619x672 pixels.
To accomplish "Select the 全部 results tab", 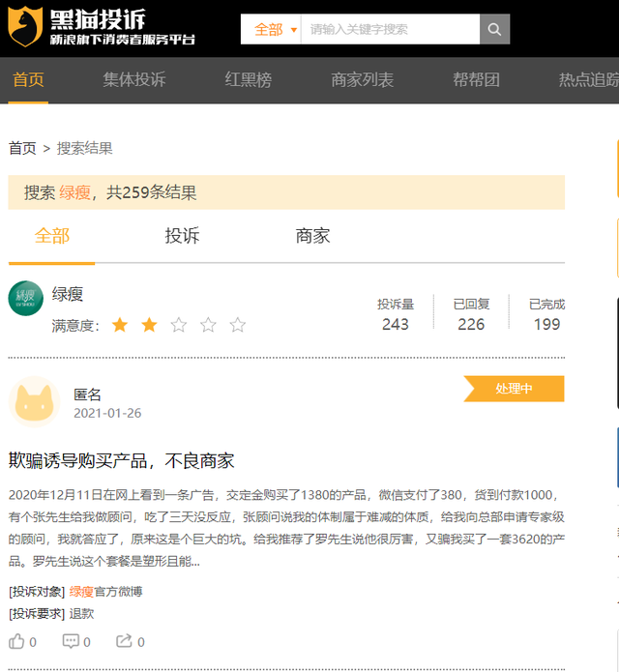I will click(52, 236).
